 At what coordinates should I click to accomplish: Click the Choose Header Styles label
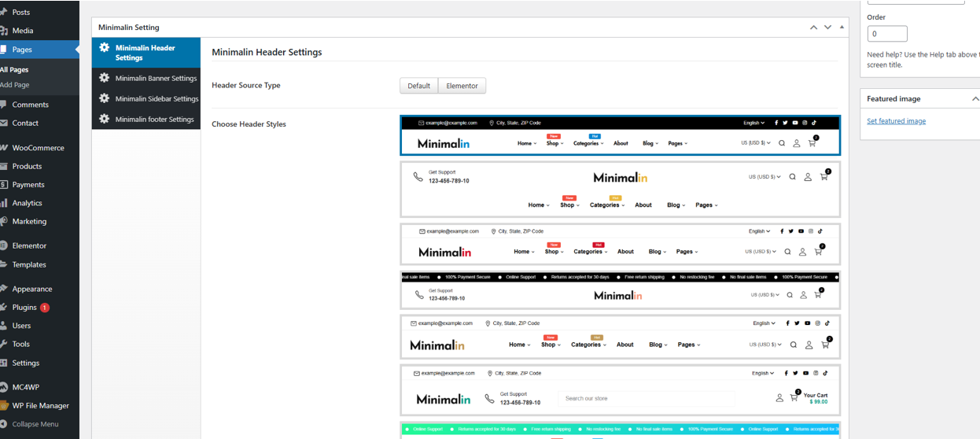tap(249, 124)
